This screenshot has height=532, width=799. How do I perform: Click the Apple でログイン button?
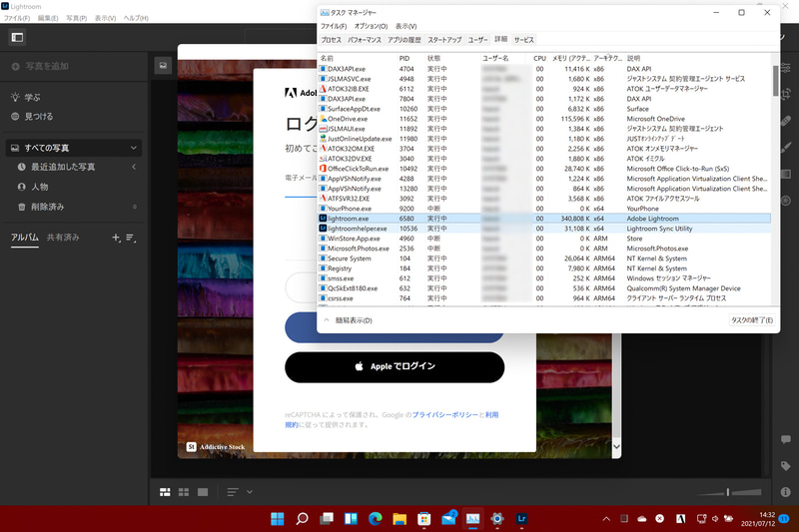point(395,367)
